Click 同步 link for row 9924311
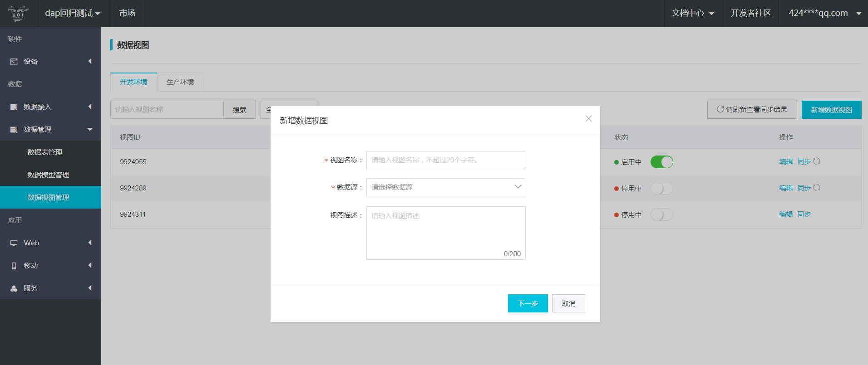This screenshot has height=365, width=868. pyautogui.click(x=804, y=214)
